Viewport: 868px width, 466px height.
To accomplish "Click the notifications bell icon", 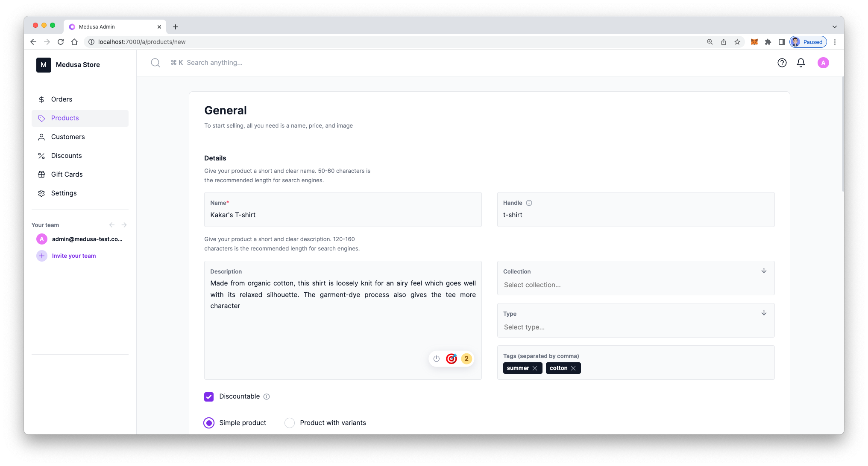I will click(x=801, y=63).
